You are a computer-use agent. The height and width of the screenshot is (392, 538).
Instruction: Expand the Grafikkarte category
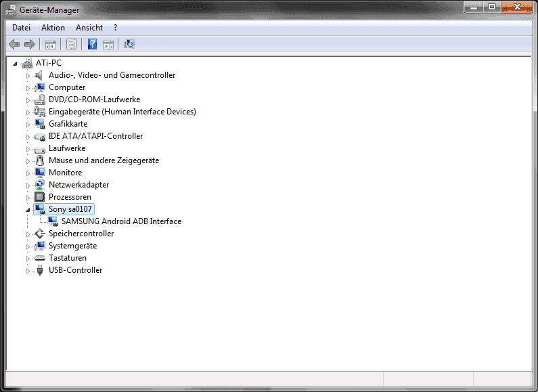(28, 125)
